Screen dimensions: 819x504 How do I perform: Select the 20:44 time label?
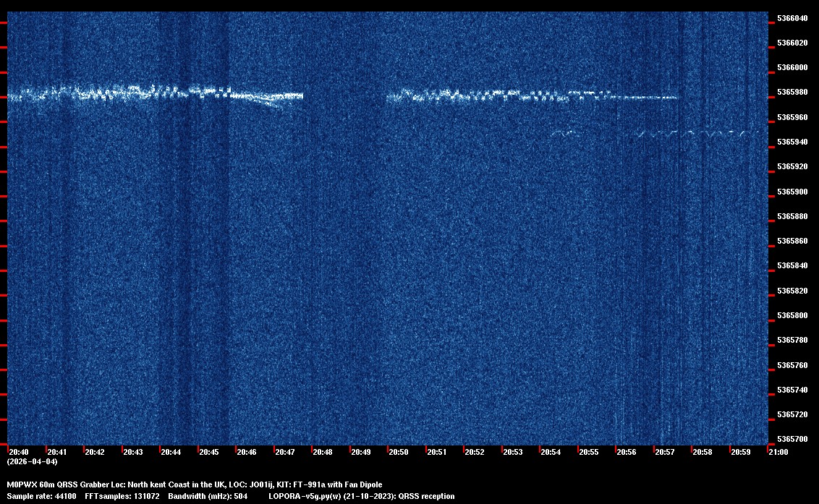(171, 452)
